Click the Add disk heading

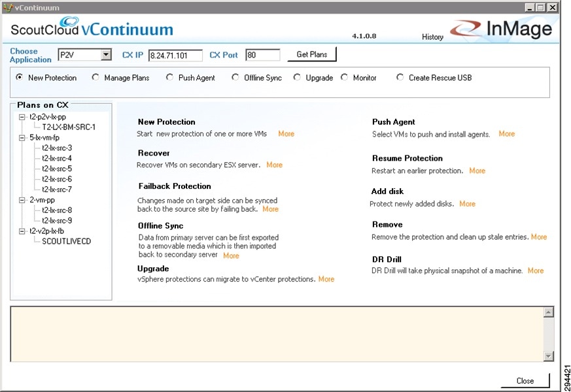coord(387,191)
